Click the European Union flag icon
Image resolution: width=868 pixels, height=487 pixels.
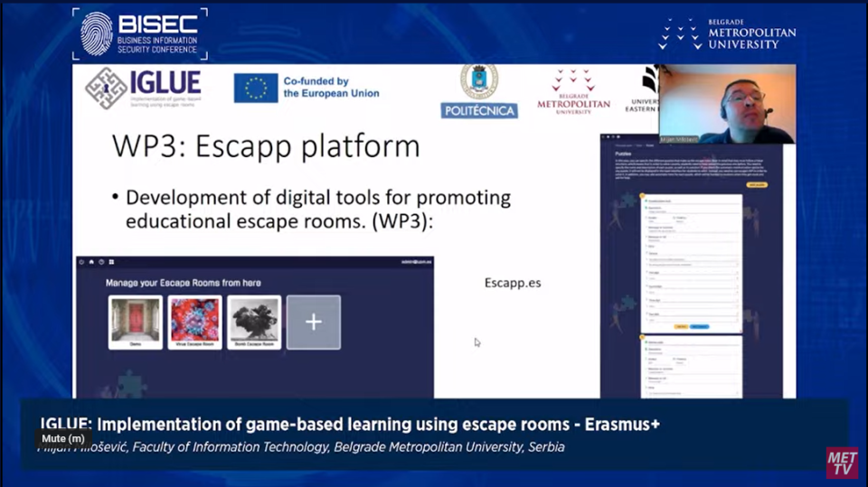coord(255,88)
